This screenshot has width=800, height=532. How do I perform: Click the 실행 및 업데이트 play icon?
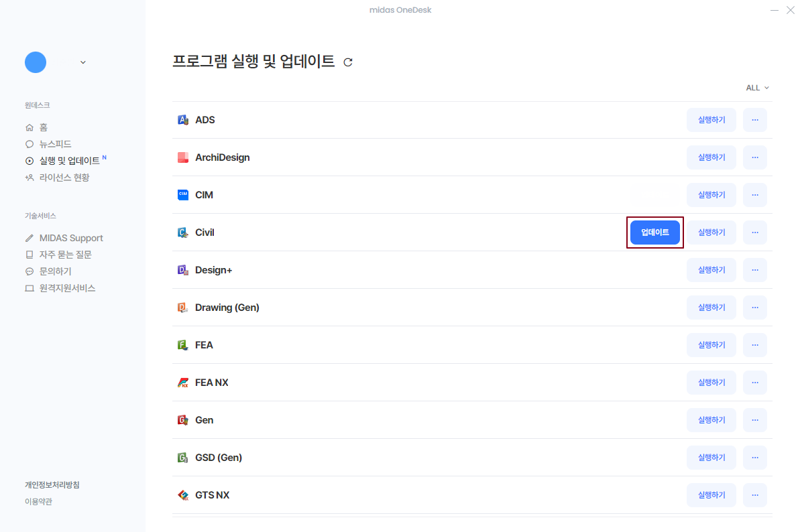pyautogui.click(x=30, y=161)
